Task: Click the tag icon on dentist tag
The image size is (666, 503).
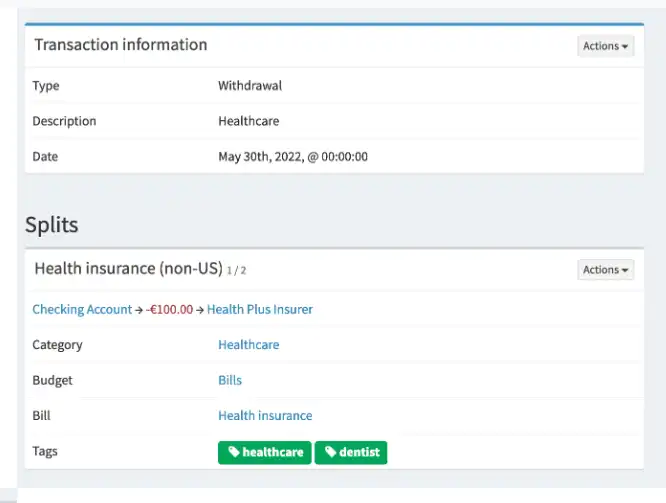Action: (330, 453)
